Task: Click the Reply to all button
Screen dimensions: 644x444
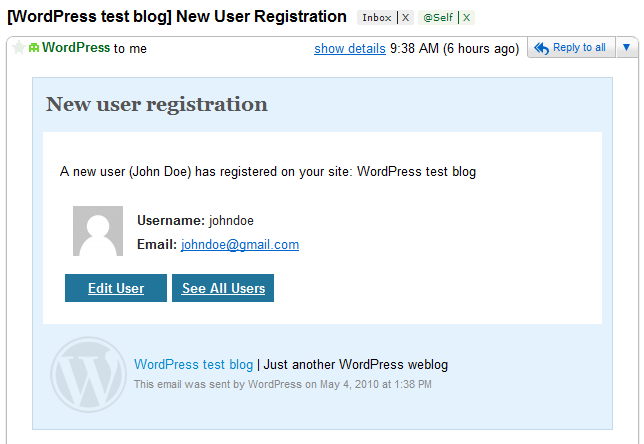Action: pos(571,48)
